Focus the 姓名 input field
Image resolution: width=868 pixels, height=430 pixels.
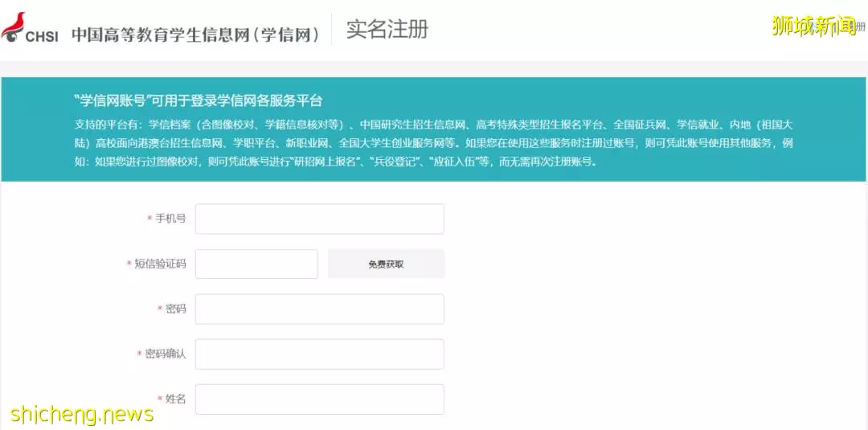319,399
